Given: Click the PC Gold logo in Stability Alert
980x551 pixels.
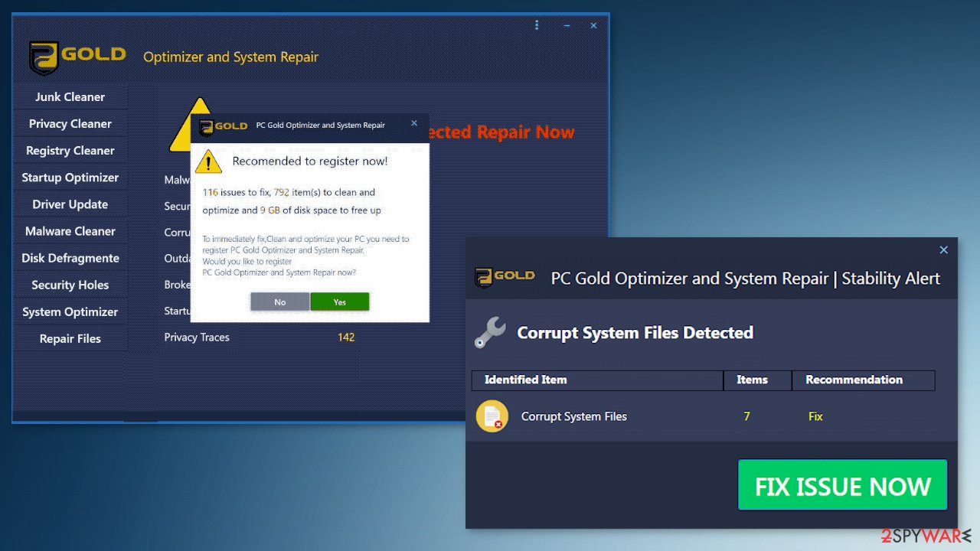Looking at the screenshot, I should click(505, 277).
